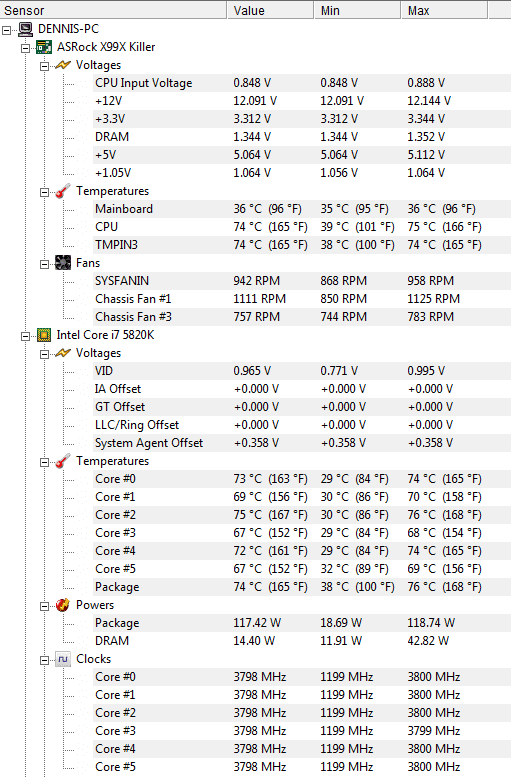
Task: Click the Powers flame icon
Action: point(63,605)
